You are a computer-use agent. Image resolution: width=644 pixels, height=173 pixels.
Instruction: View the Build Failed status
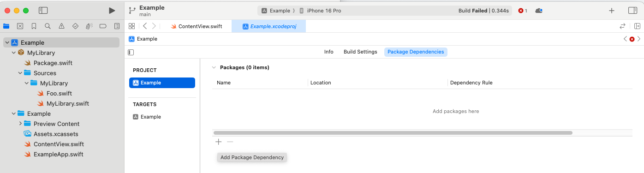tap(483, 11)
